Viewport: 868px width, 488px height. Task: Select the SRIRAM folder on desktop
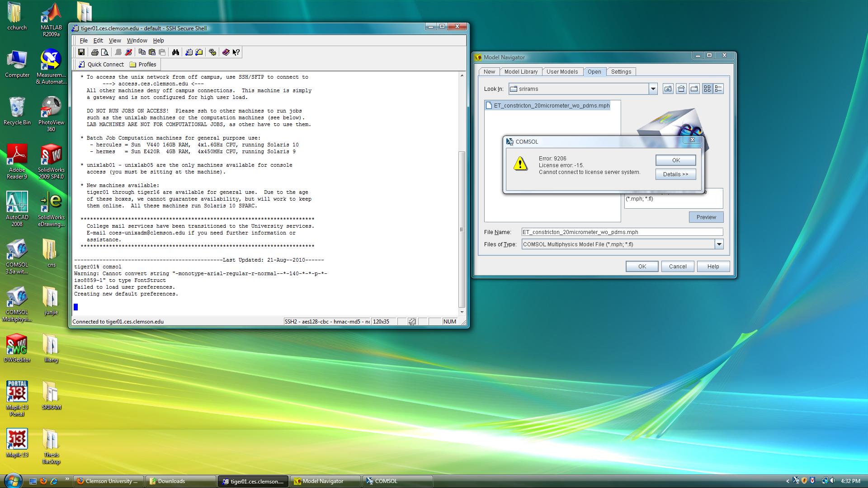(x=51, y=396)
